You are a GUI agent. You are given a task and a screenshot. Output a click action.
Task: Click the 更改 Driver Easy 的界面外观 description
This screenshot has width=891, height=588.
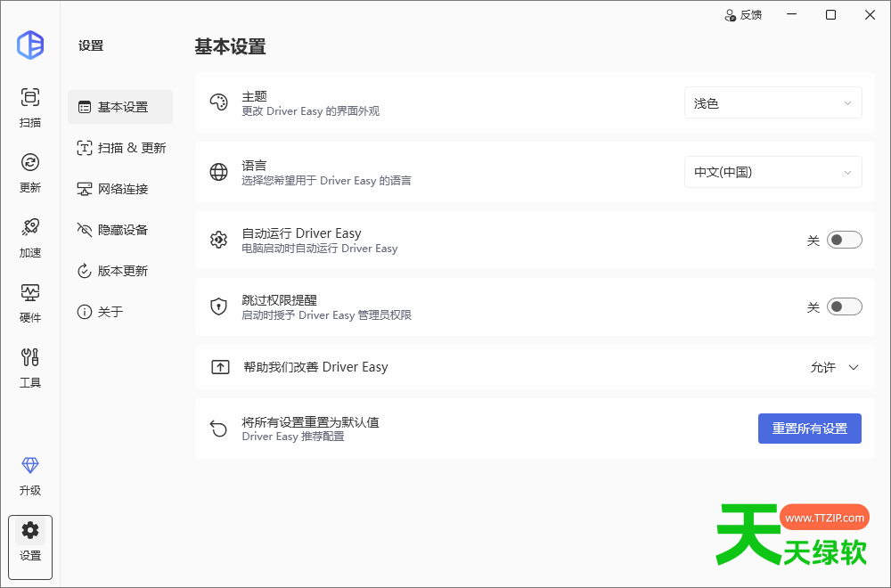coord(310,110)
